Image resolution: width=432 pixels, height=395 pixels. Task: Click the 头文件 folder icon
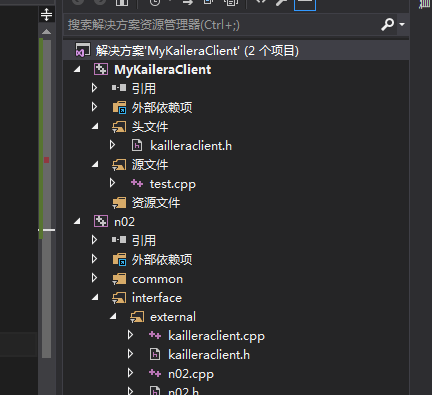coord(119,127)
